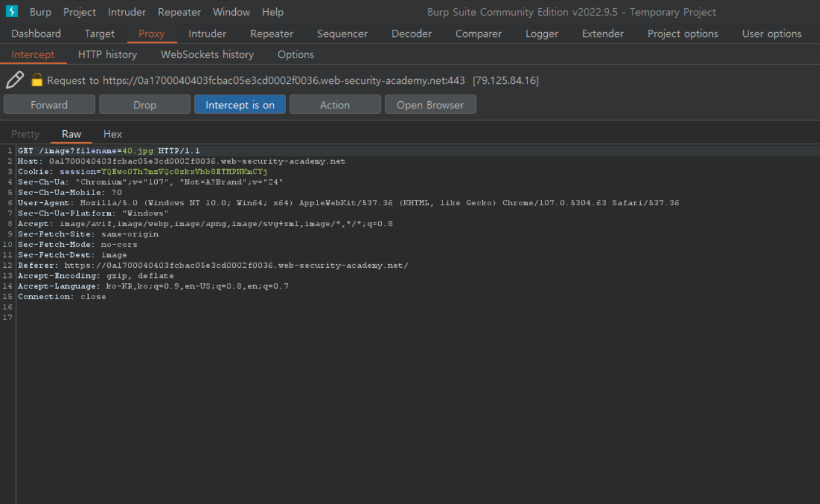Click the Accept-Language header line
The height and width of the screenshot is (504, 820).
(153, 286)
